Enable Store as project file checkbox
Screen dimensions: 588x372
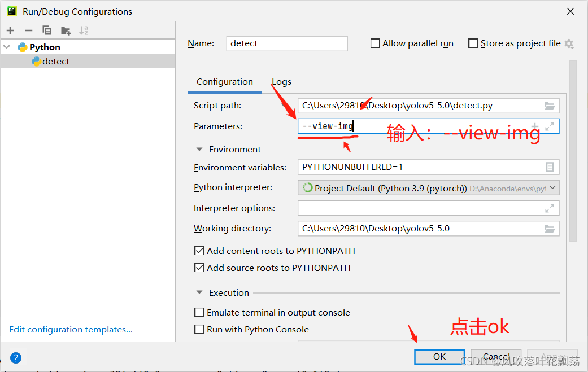click(473, 43)
